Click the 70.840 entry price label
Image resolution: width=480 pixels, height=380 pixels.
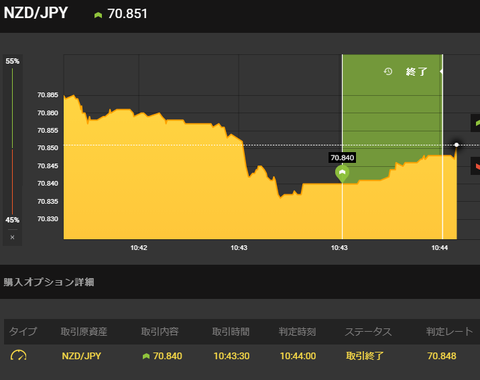tap(342, 158)
